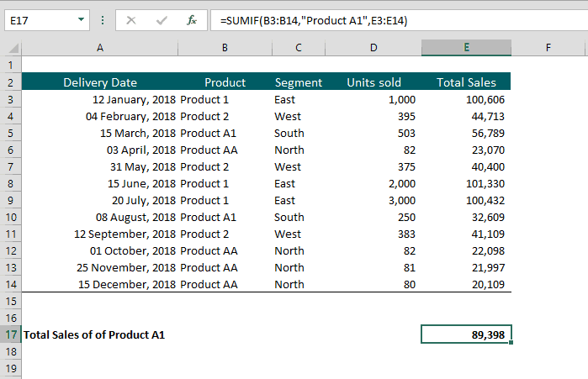Image resolution: width=588 pixels, height=379 pixels.
Task: Select cell with 20 July, 2018
Action: click(100, 200)
